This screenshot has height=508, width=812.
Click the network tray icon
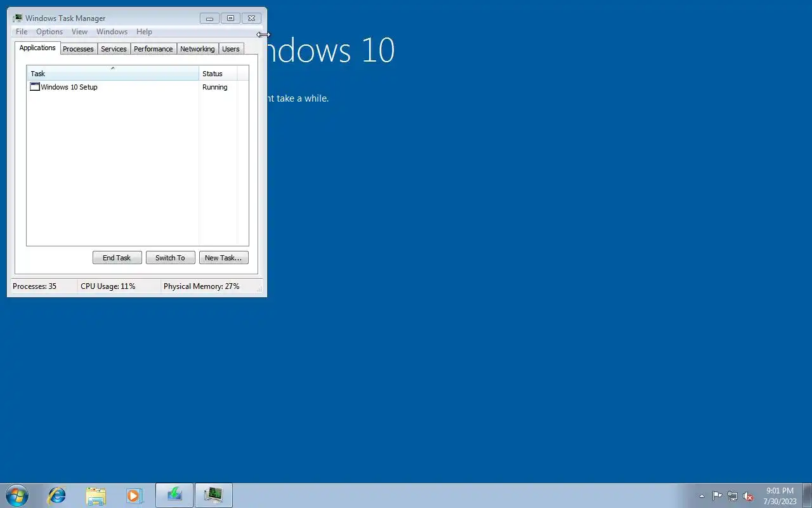[733, 496]
